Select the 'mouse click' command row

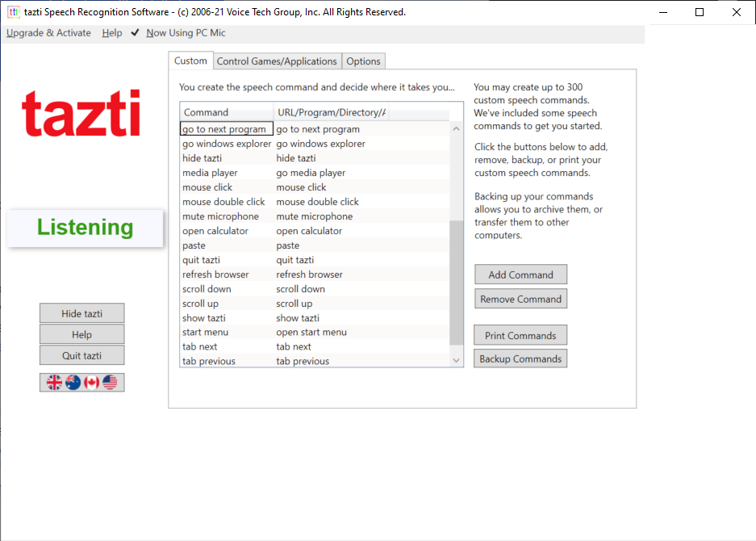pos(315,187)
